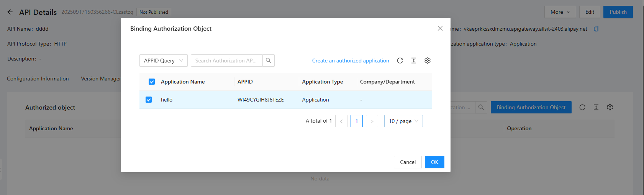Click the A total of 1 text
Viewport: 644px width, 195px height.
[319, 121]
